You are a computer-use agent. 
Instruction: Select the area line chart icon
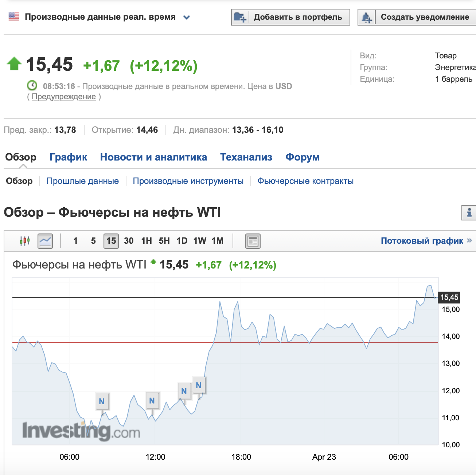(45, 241)
